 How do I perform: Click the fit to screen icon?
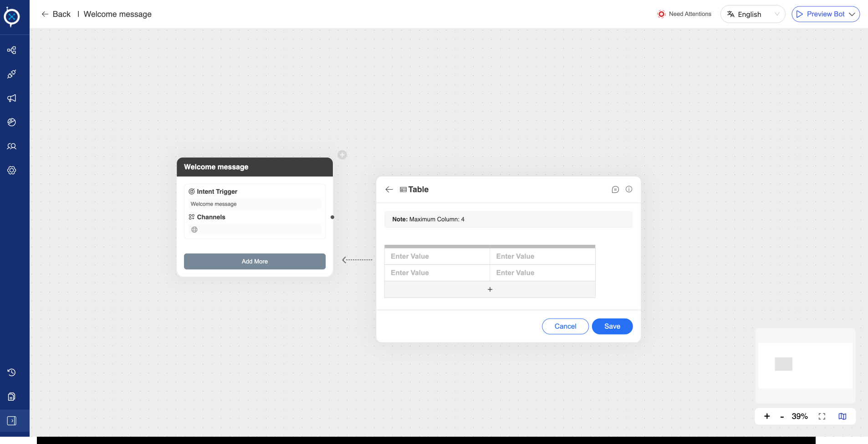click(x=822, y=416)
